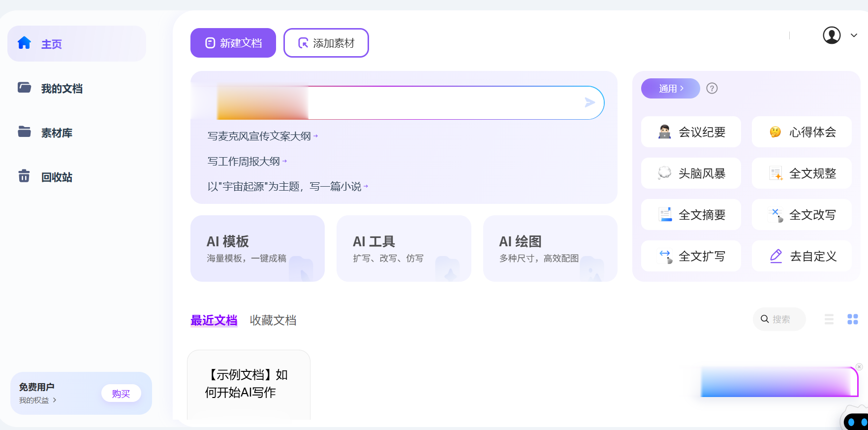
Task: Click the document 搜索 search field
Action: click(x=781, y=319)
